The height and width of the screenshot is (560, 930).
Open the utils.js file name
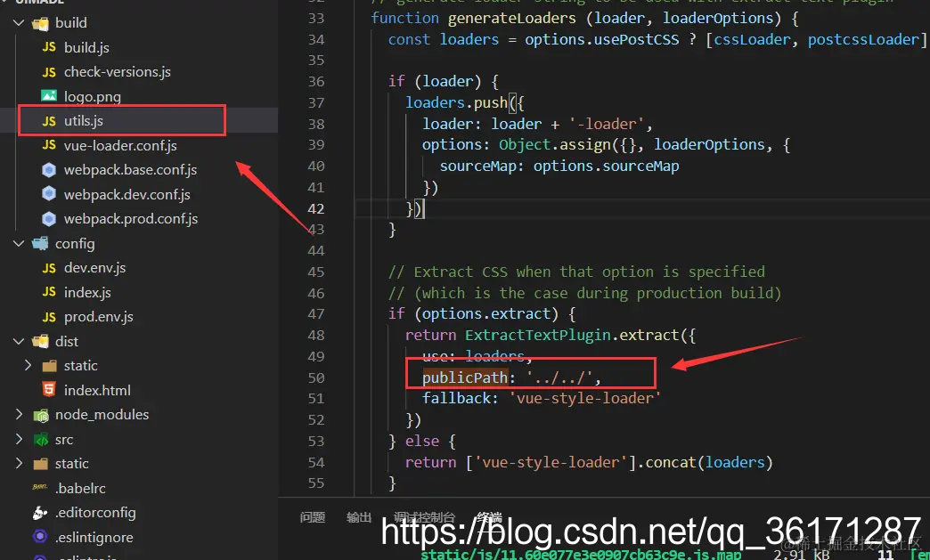click(84, 121)
